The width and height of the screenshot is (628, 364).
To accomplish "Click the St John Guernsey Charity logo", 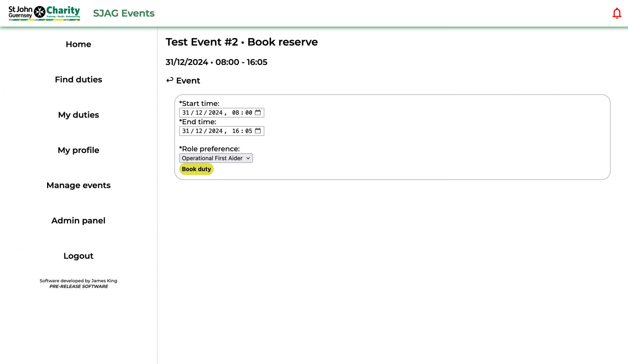I will [x=44, y=12].
